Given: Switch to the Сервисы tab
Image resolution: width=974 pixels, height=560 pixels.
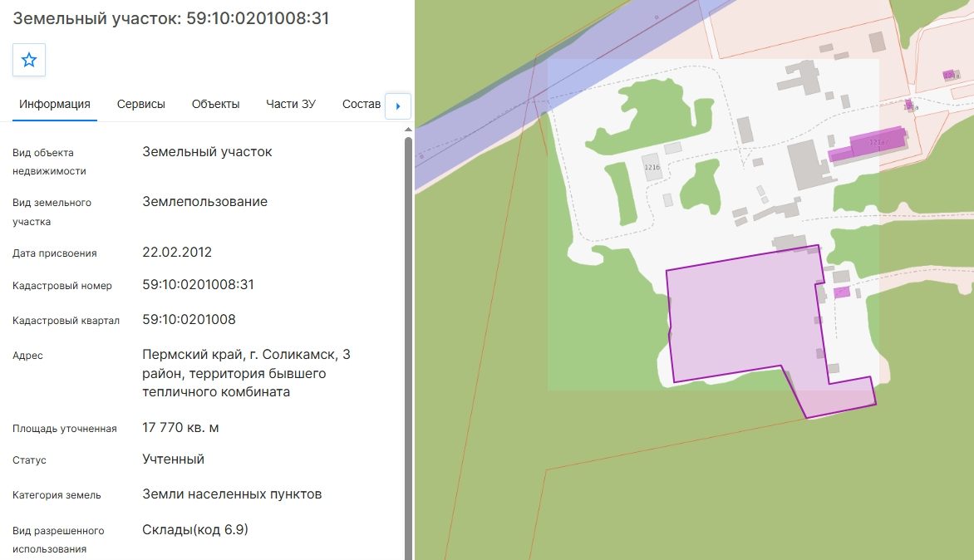Looking at the screenshot, I should [x=141, y=105].
